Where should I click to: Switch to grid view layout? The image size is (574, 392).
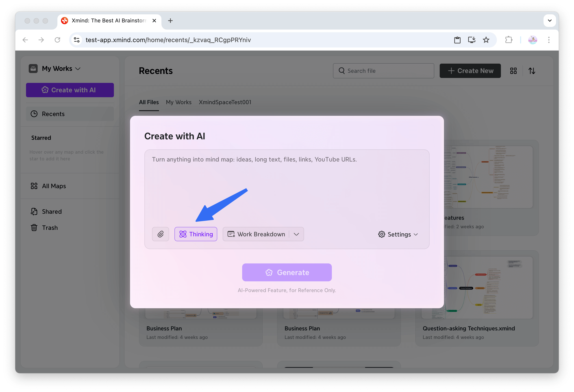[513, 71]
